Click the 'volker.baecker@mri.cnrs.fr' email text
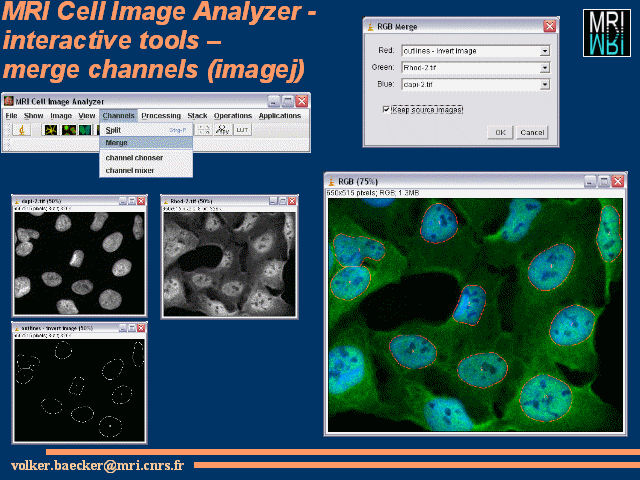640x480 pixels. tap(98, 465)
